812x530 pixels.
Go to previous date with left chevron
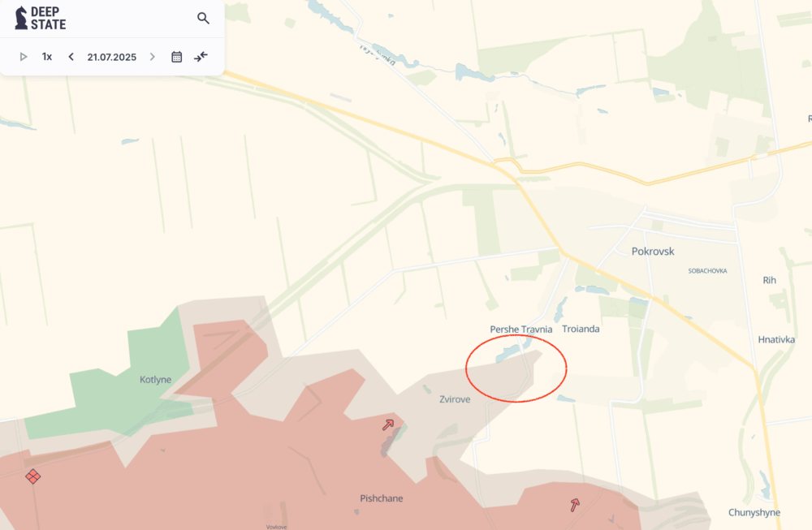pos(71,57)
